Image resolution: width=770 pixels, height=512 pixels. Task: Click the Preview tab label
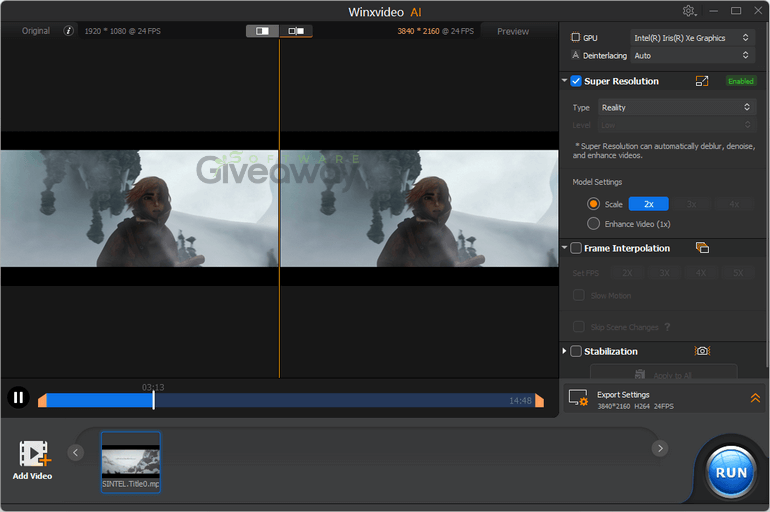[513, 31]
